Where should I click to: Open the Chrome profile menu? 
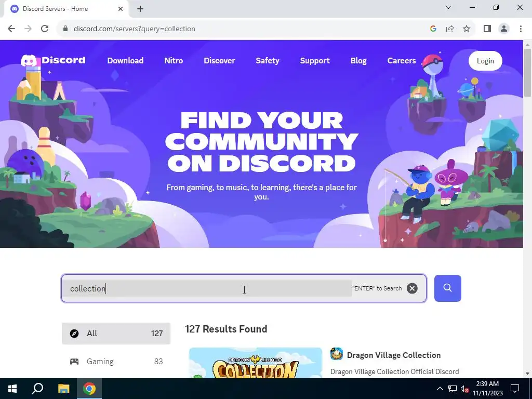tap(504, 29)
